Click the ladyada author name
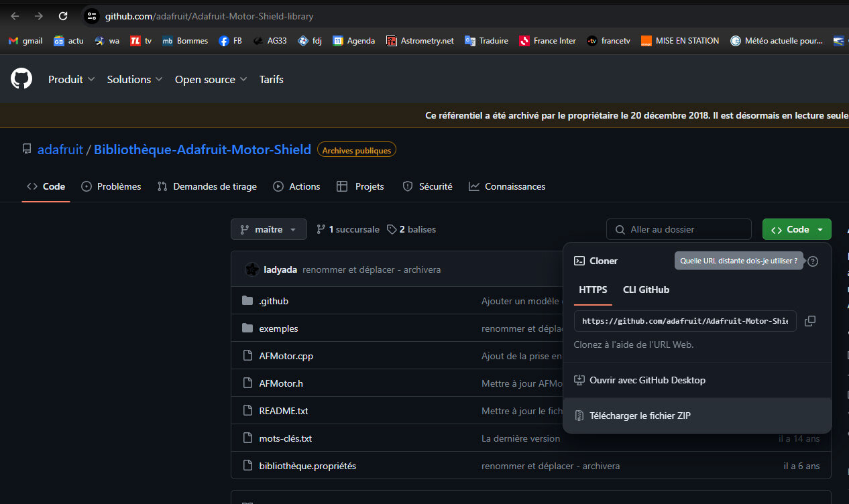The image size is (849, 504). click(280, 269)
